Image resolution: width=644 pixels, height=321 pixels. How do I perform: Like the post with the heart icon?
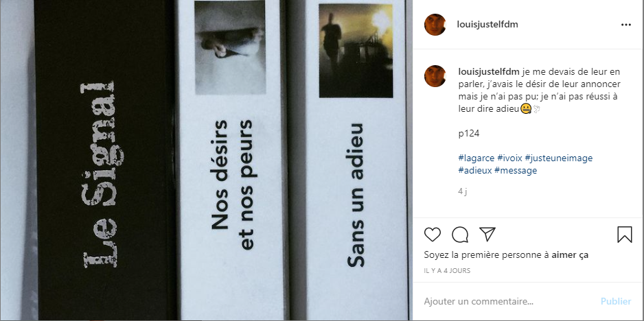tap(432, 235)
